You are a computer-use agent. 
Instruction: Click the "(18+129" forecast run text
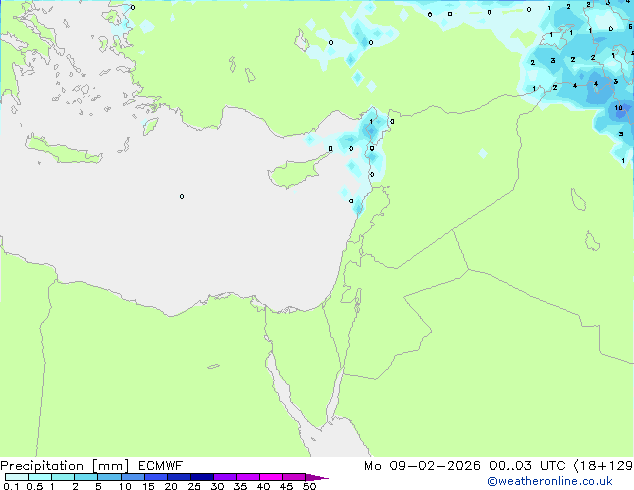coord(603,466)
